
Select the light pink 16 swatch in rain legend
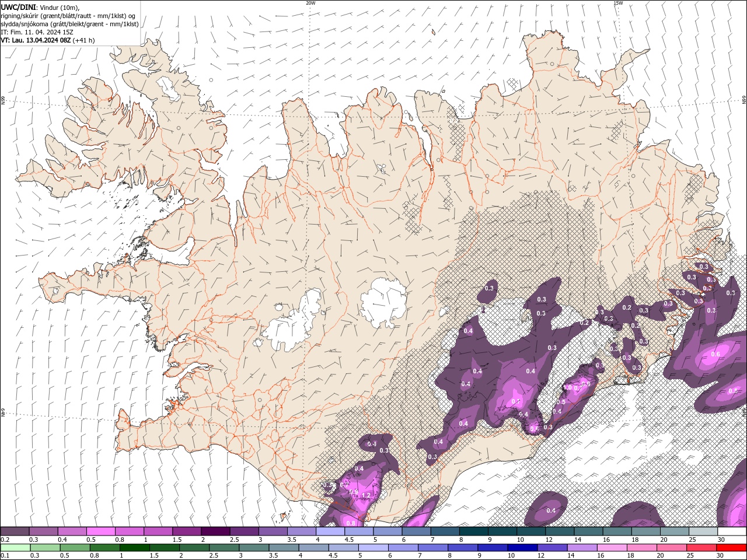coord(611,548)
